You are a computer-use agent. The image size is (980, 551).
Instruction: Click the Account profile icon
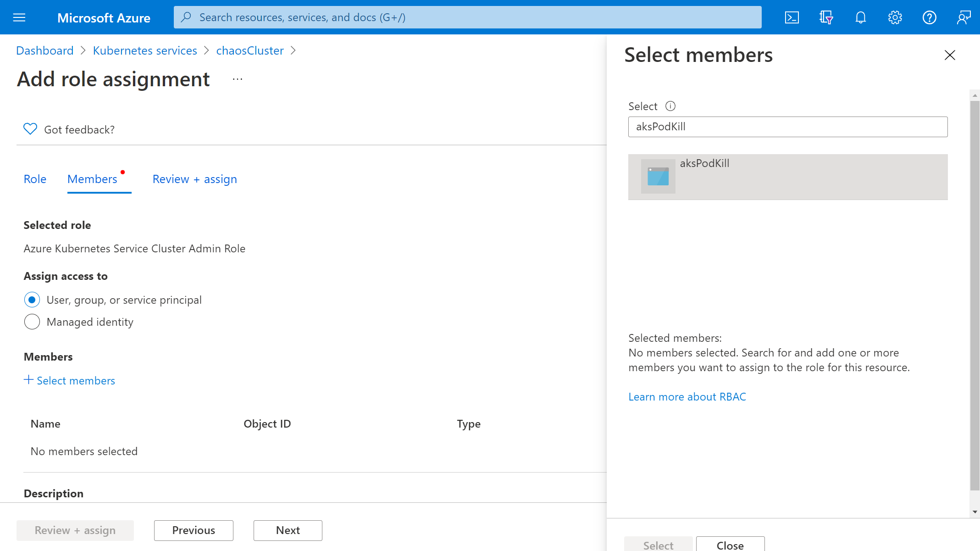(963, 17)
